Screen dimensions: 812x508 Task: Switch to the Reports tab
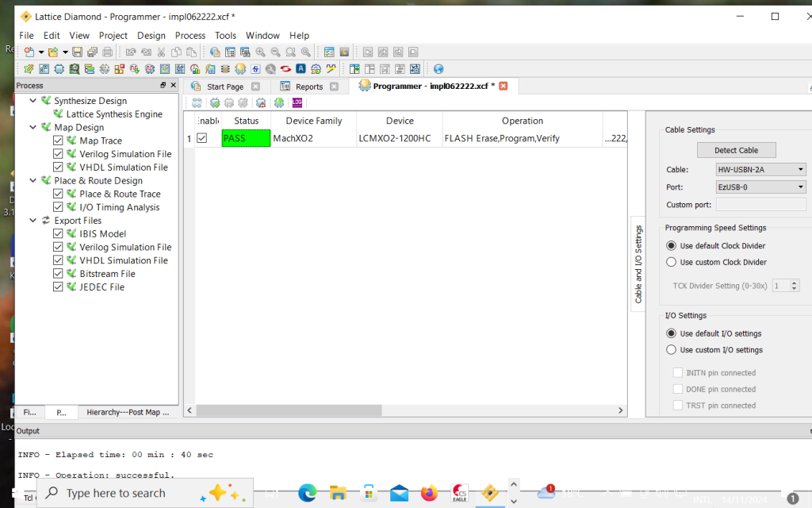point(309,87)
